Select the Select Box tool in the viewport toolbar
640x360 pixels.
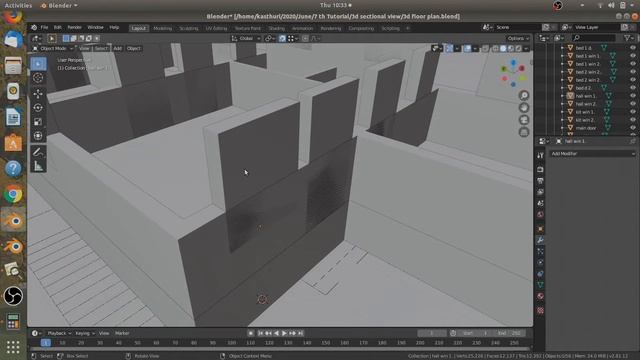tap(38, 64)
